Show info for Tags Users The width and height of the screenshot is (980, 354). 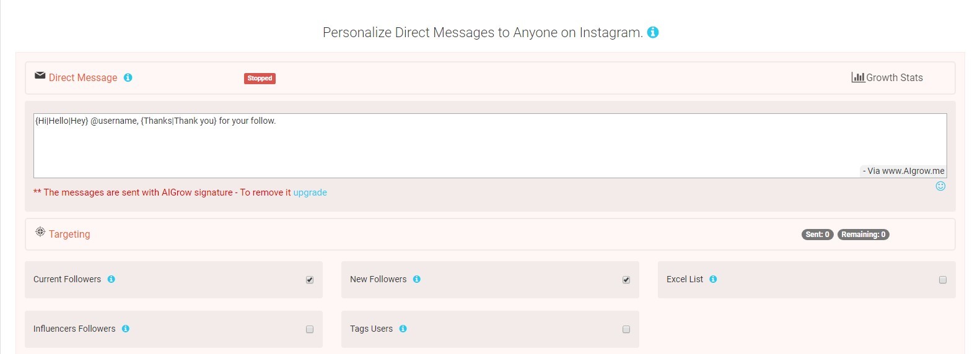(x=403, y=329)
